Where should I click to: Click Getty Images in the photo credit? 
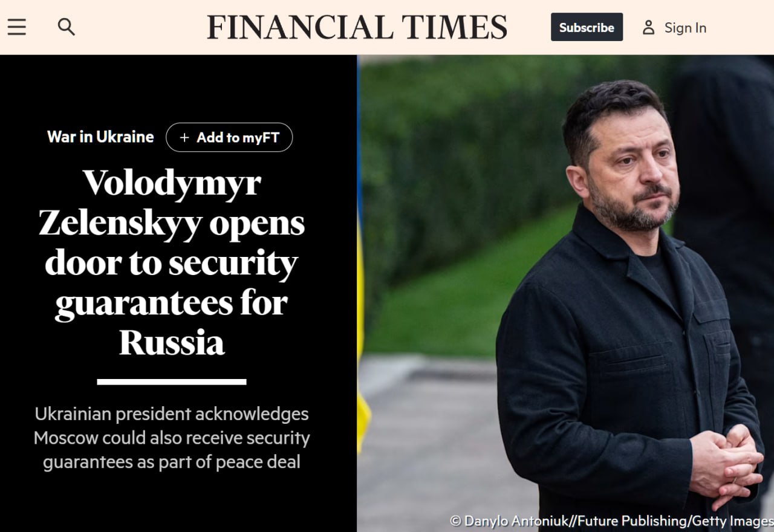[733, 521]
